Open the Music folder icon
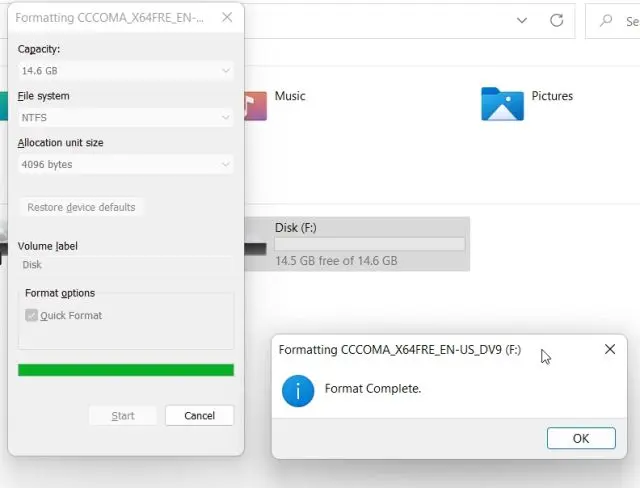This screenshot has width=640, height=488. [254, 103]
